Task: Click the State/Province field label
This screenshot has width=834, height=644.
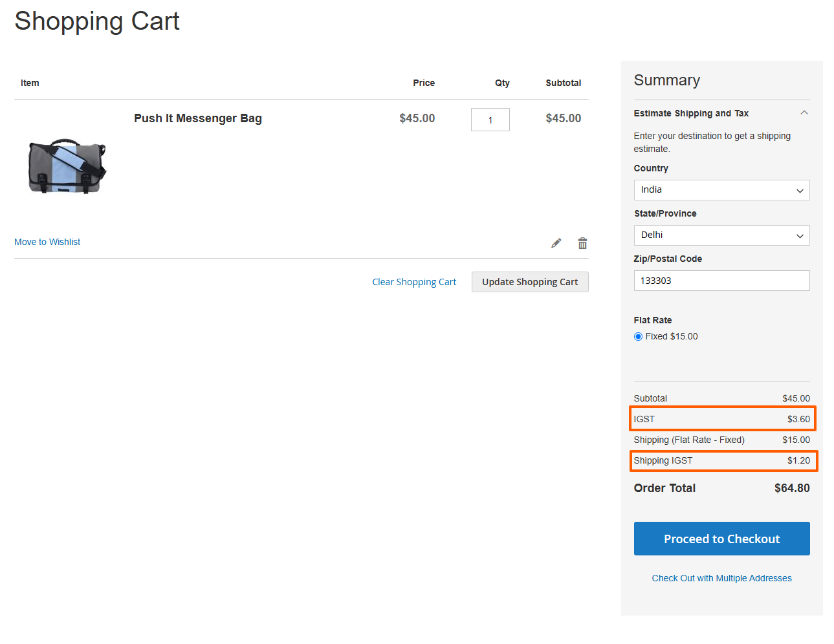Action: click(665, 213)
